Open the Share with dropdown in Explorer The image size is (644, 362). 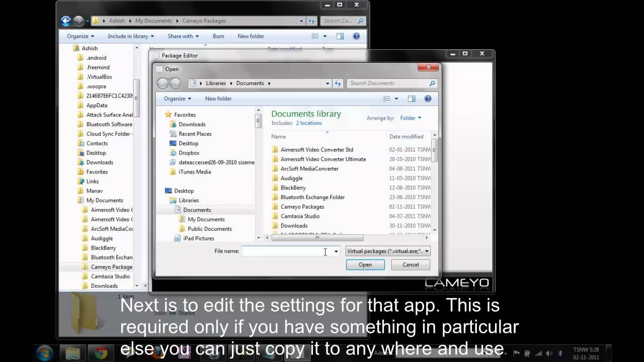pos(183,36)
